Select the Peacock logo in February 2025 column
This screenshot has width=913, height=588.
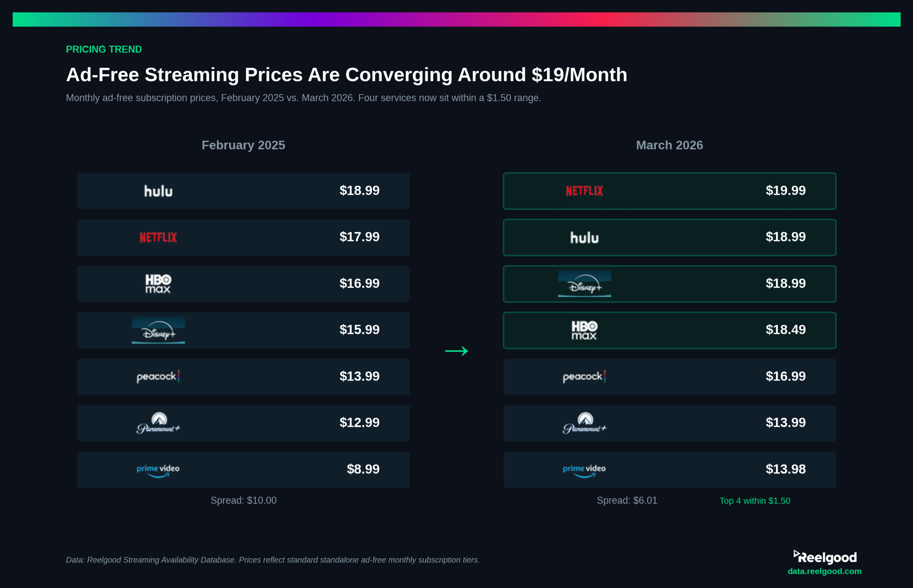pos(158,377)
